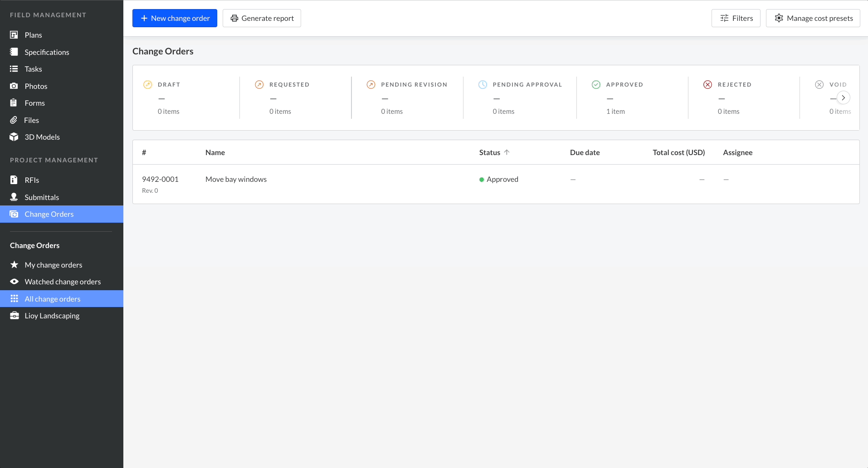868x468 pixels.
Task: Select All change orders in sidebar
Action: pos(53,299)
